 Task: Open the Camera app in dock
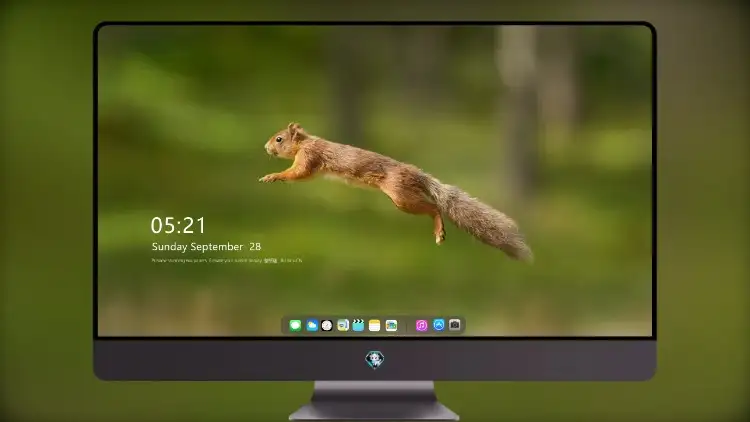point(454,325)
